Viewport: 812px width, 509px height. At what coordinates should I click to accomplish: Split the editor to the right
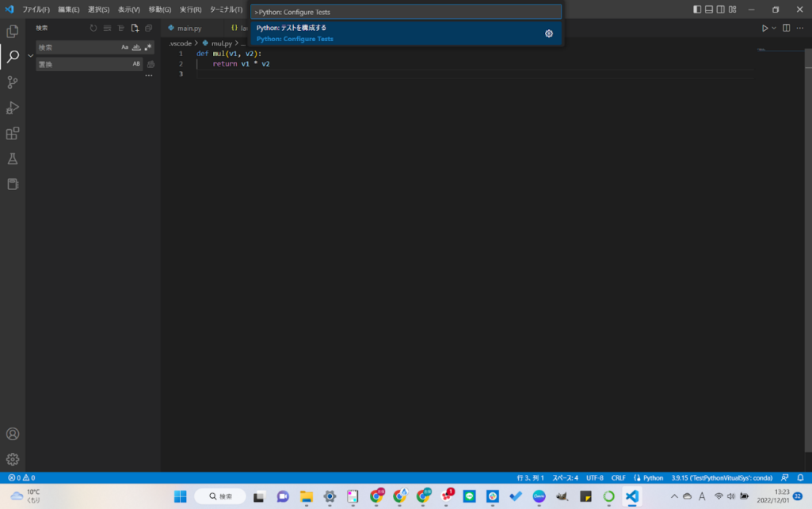tap(786, 28)
